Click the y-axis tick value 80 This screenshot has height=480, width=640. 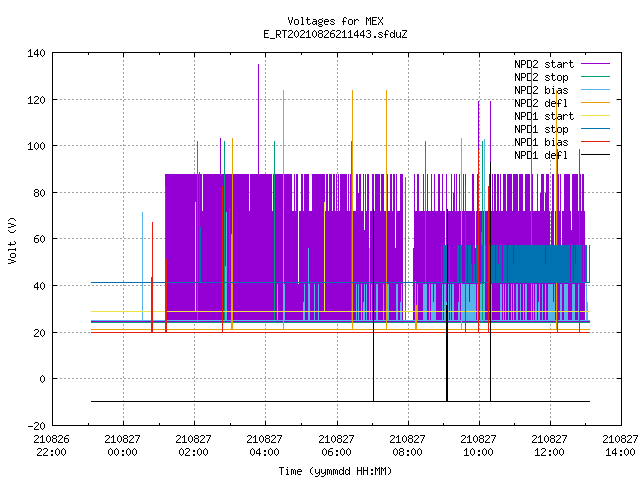[39, 193]
